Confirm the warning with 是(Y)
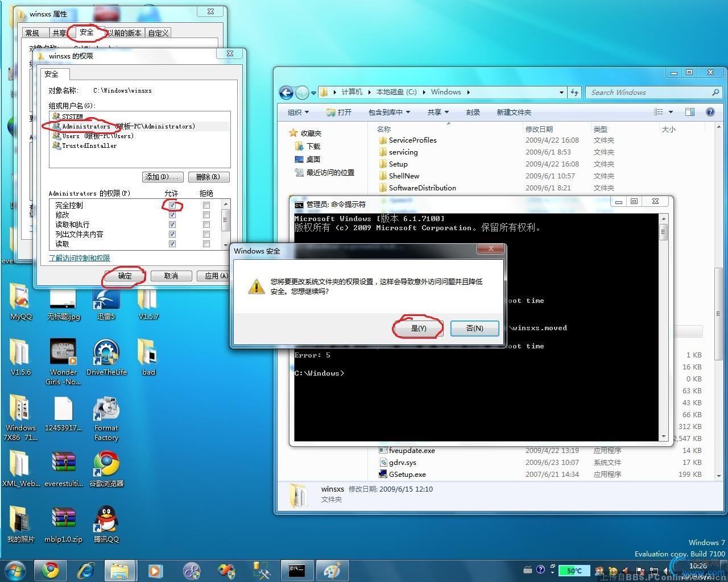Image resolution: width=728 pixels, height=582 pixels. tap(419, 328)
